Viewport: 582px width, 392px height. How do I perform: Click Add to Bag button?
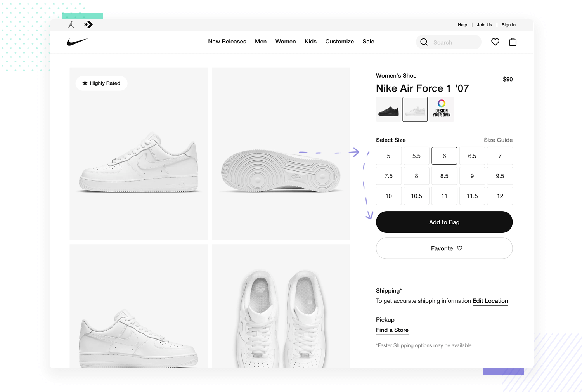click(444, 222)
